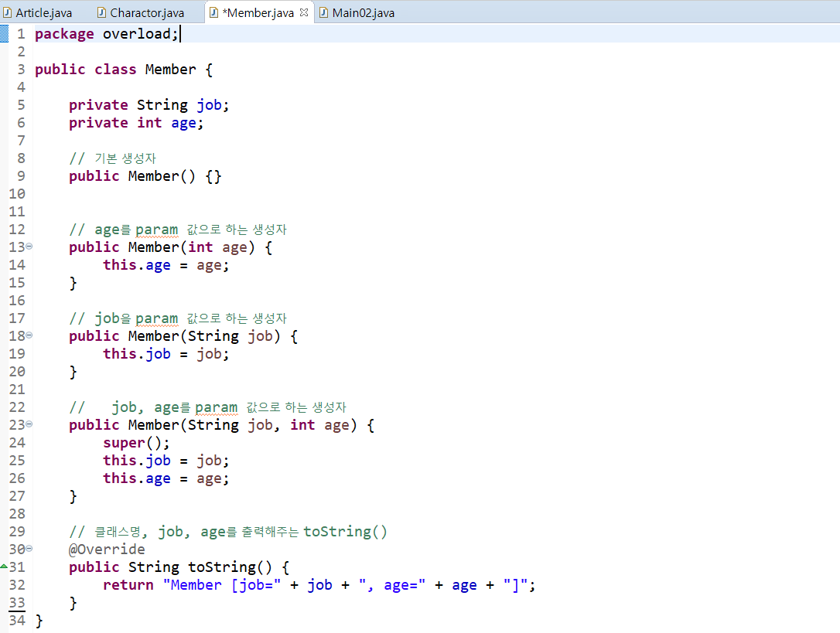Viewport: 840px width, 633px height.
Task: Click 'this.job = job;' on line 19
Action: coord(166,354)
